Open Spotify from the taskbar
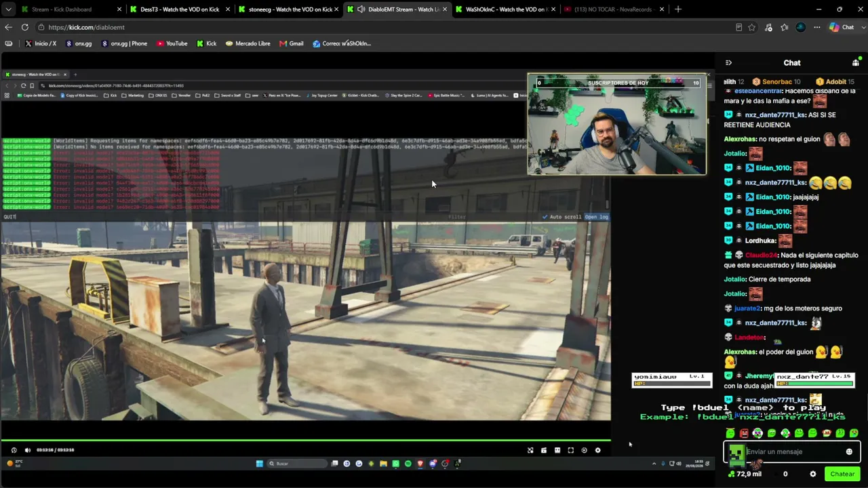868x488 pixels. click(408, 464)
